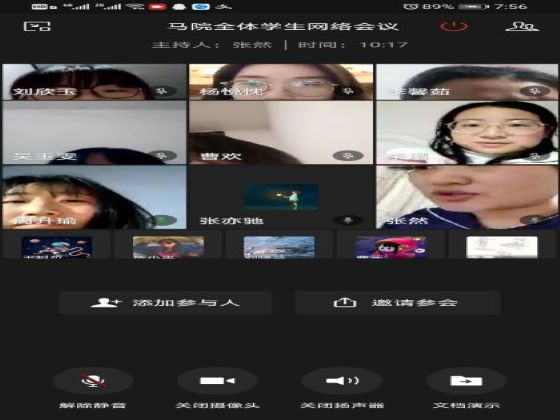The width and height of the screenshot is (560, 420).
Task: Tap mic icon on 张亦驰's tile
Action: point(348,220)
